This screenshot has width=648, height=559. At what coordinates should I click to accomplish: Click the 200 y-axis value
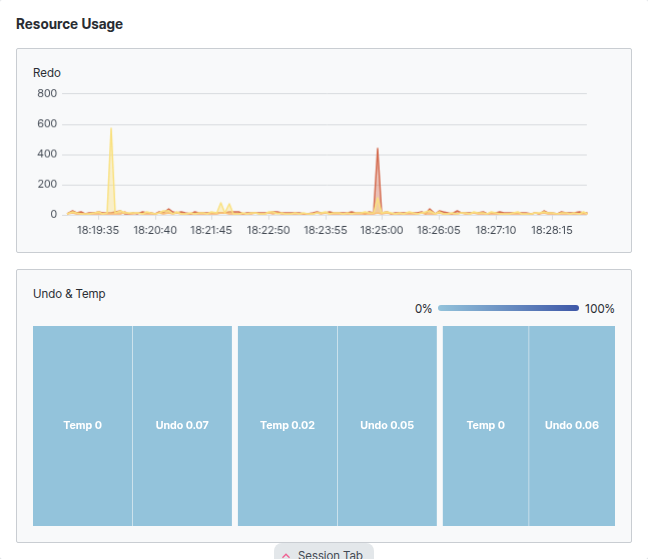coord(47,184)
